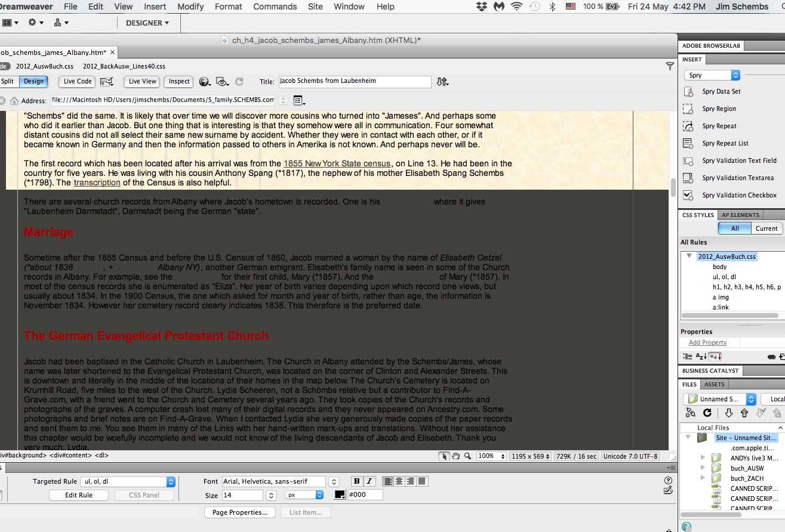Open the Live View options list icon
Screen dimensions: 785x532
[x=299, y=101]
